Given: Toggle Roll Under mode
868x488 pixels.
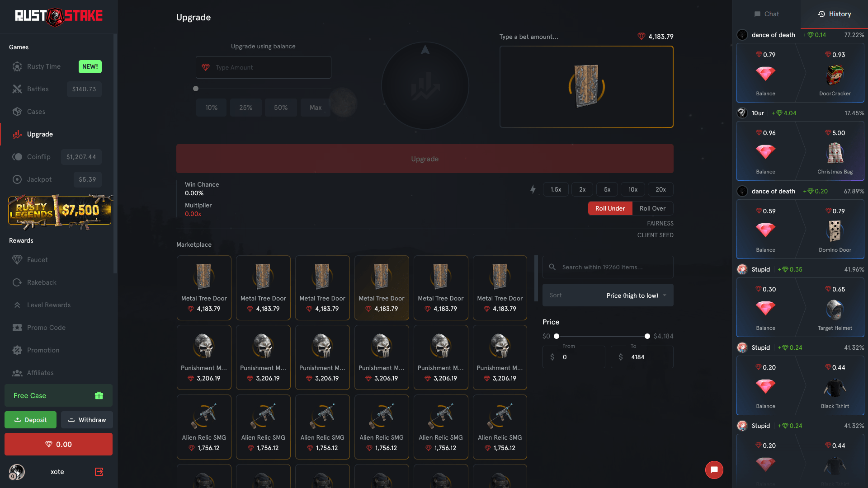Looking at the screenshot, I should 610,208.
